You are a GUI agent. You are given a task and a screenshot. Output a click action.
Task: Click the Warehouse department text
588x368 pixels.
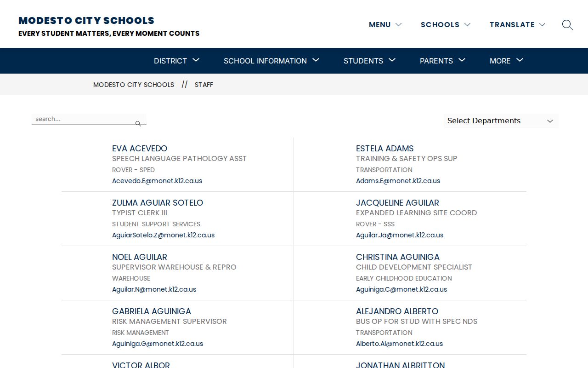pos(131,278)
